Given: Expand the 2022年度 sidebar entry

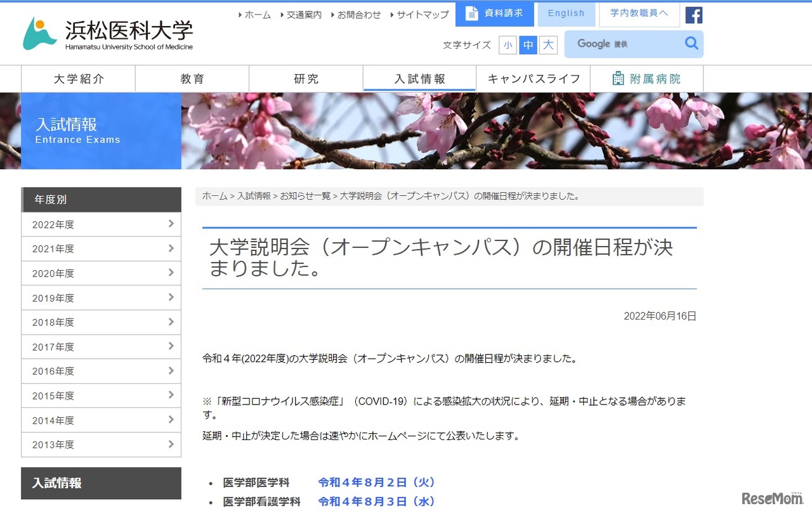Looking at the screenshot, I should (x=101, y=224).
